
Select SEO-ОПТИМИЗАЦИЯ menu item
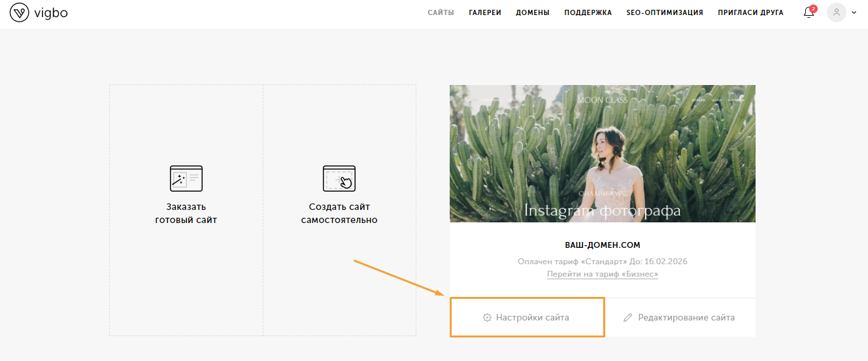(665, 12)
